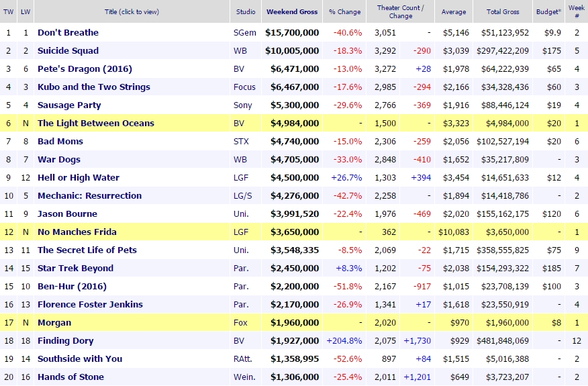The height and width of the screenshot is (386, 588).
Task: Open Pete's Dragon (2016) link
Action: coord(85,69)
